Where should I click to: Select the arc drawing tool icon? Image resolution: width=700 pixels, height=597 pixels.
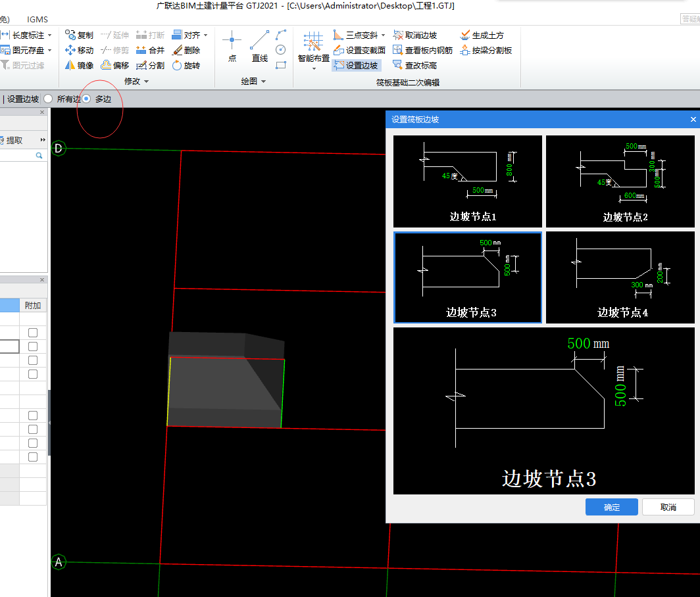pyautogui.click(x=281, y=35)
